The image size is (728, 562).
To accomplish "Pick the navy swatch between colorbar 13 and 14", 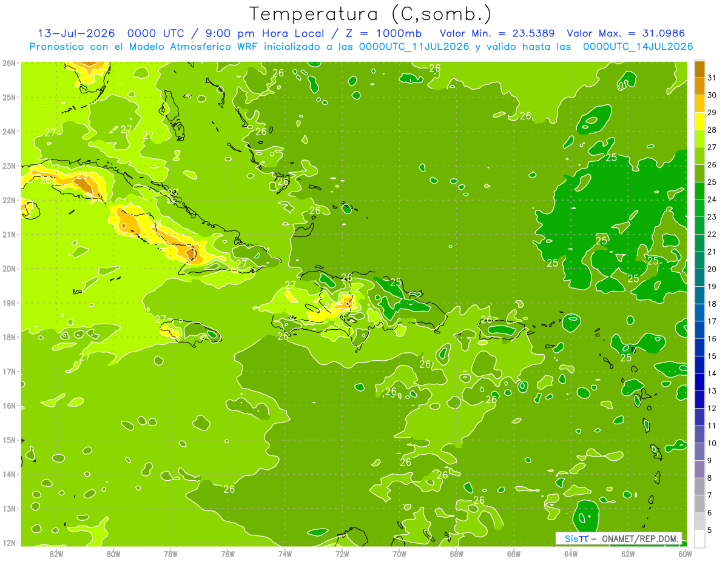I will (x=699, y=382).
